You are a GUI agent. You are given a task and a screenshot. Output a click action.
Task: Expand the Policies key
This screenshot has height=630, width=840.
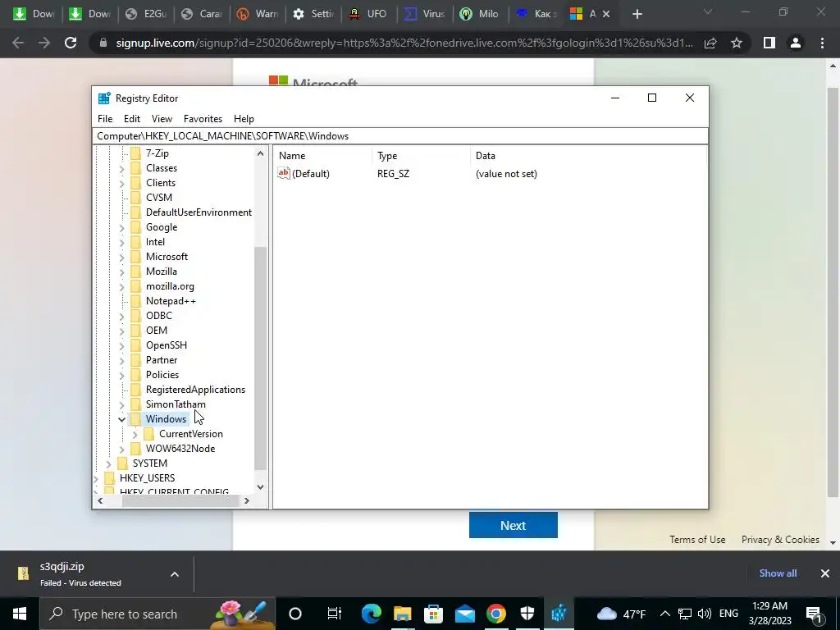tap(121, 376)
